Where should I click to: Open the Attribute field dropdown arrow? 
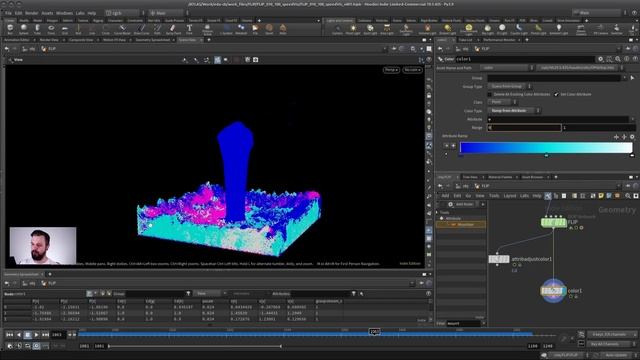(632, 119)
